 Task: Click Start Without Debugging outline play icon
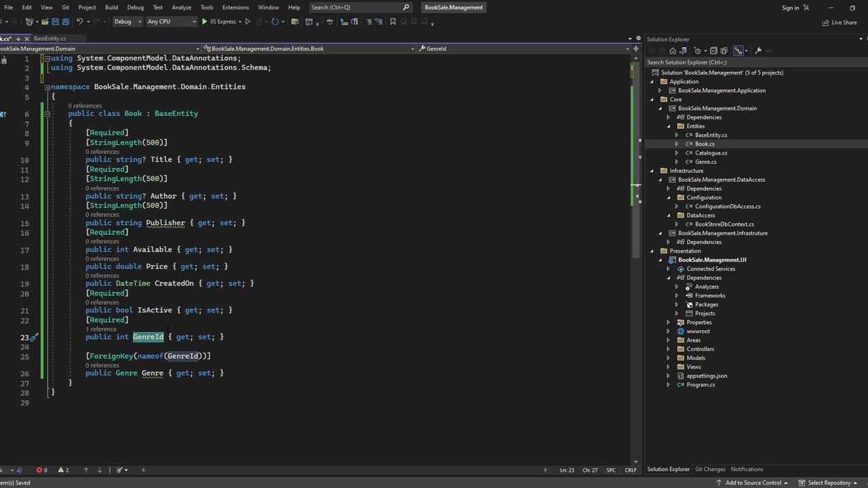[248, 22]
